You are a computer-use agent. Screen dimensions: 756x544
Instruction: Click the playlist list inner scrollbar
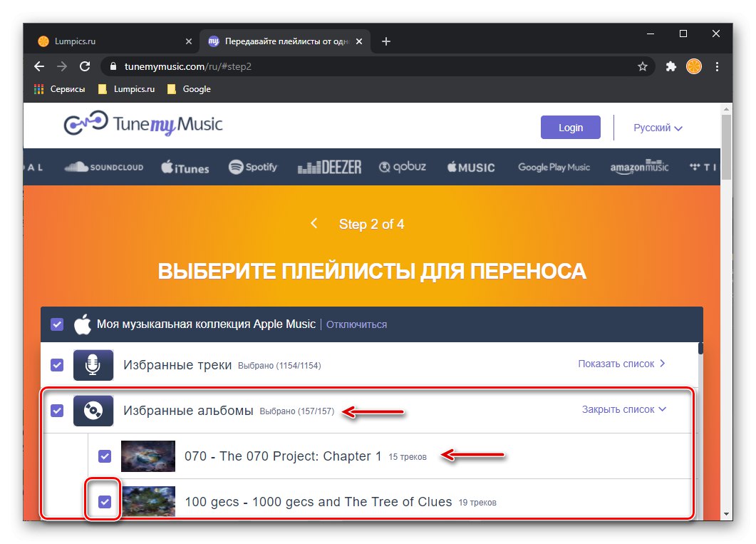tap(700, 348)
